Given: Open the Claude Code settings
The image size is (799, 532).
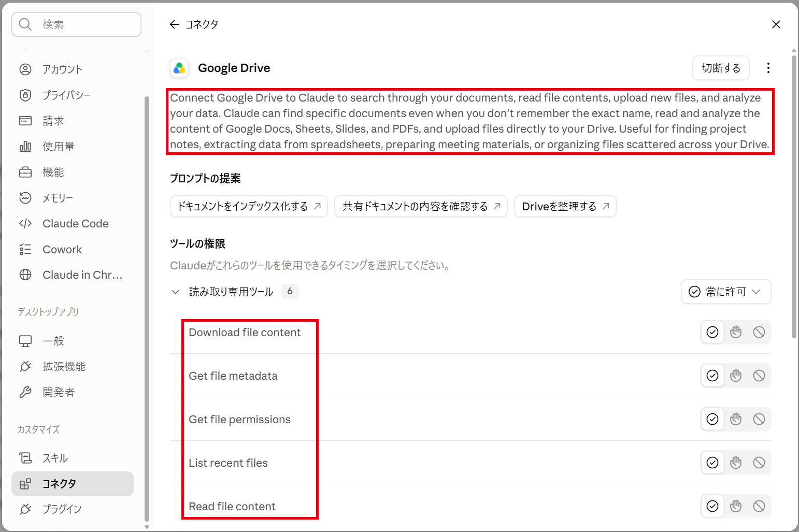Looking at the screenshot, I should click(73, 223).
